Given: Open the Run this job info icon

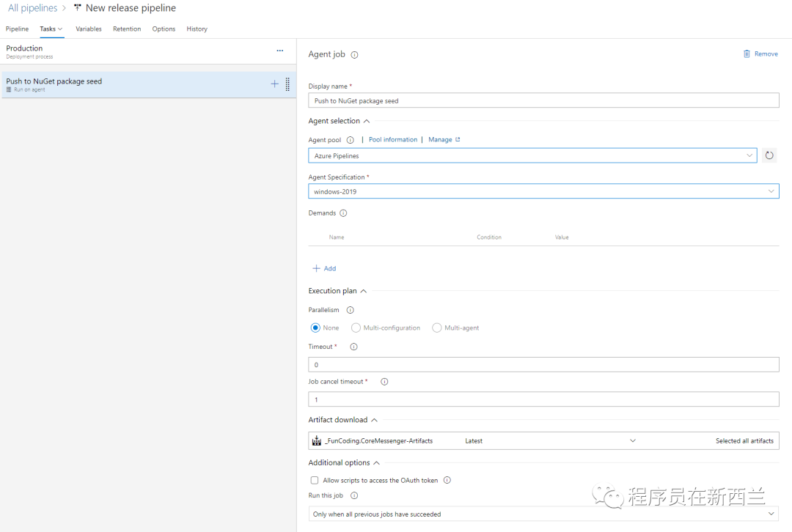Looking at the screenshot, I should pos(354,495).
